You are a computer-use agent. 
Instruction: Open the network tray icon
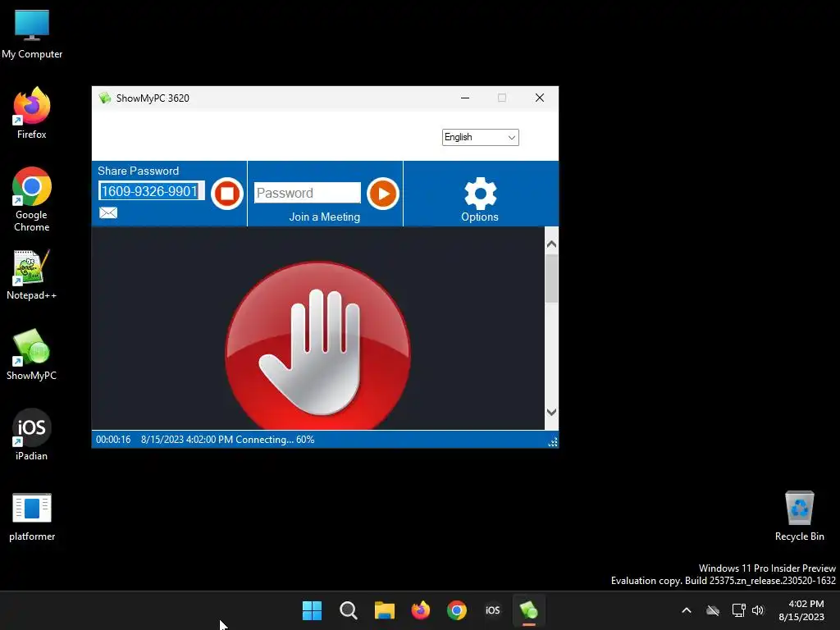click(x=739, y=610)
